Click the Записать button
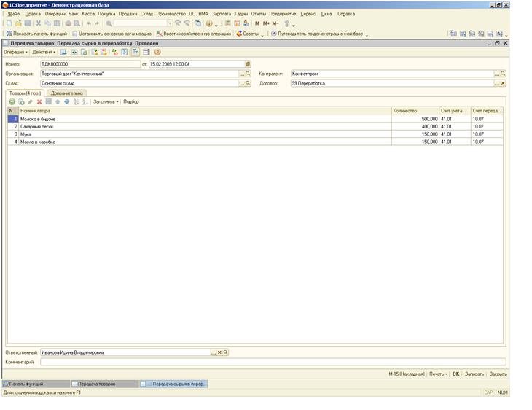 [474, 374]
